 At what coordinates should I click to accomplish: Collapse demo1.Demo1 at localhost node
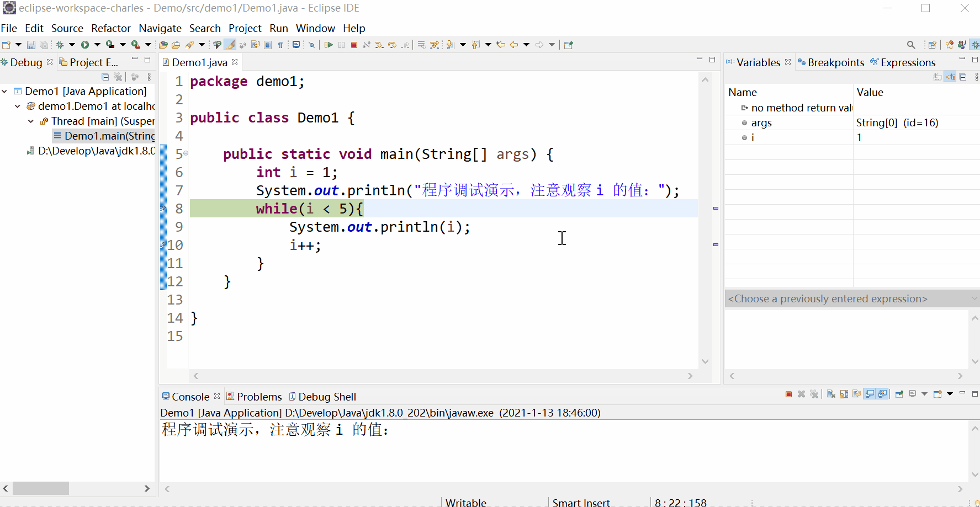tap(18, 106)
